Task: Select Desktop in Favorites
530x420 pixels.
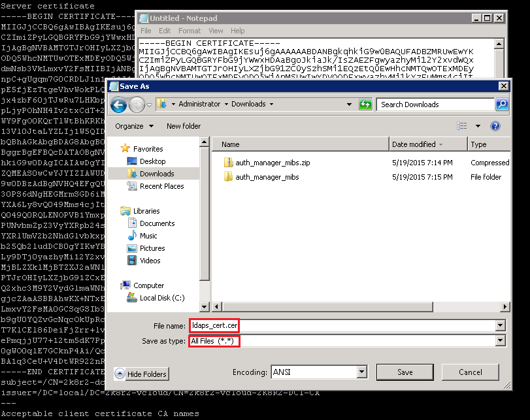Action: pos(152,161)
